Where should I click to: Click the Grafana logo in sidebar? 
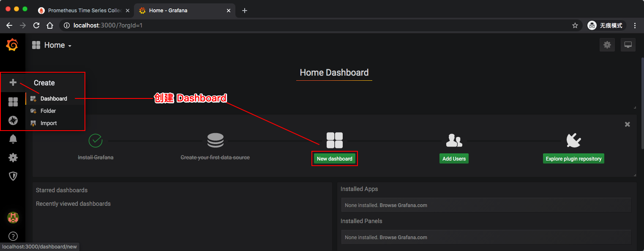(x=12, y=45)
